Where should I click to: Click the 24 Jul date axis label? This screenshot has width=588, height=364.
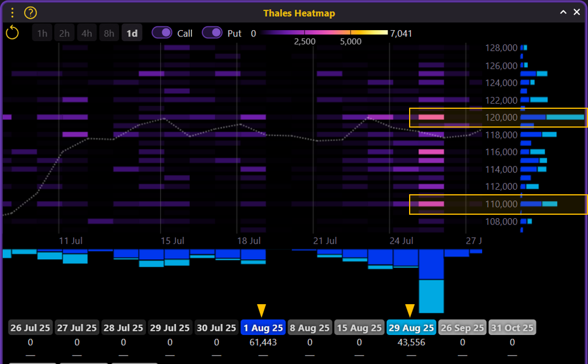click(401, 240)
